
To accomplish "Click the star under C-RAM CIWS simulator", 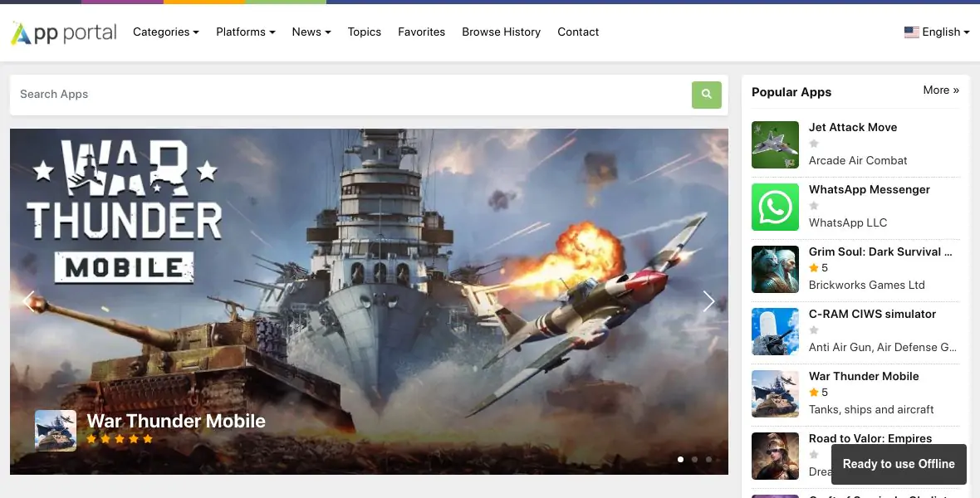I will pos(814,330).
